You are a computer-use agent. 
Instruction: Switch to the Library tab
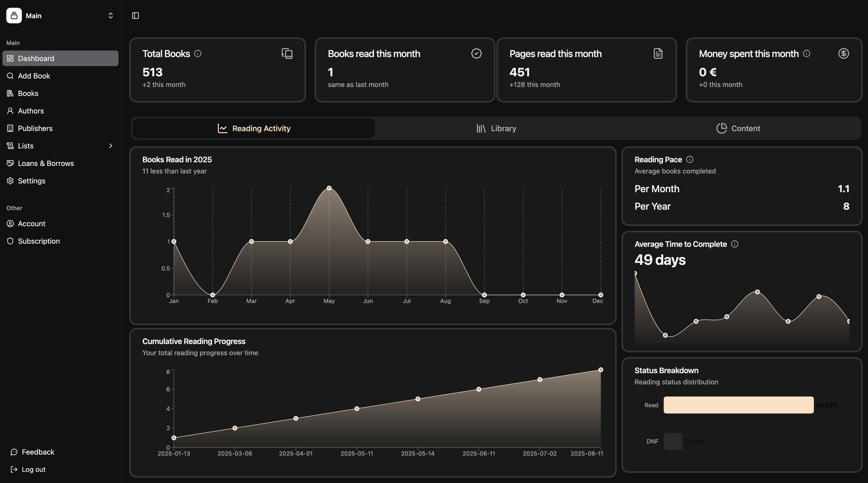pos(496,129)
